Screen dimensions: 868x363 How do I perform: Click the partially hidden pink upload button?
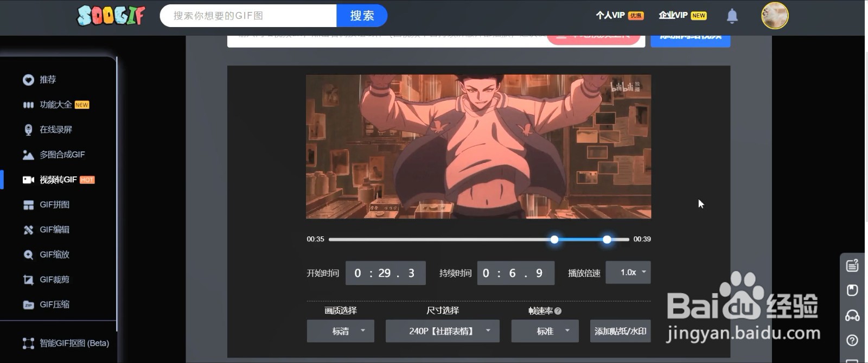(593, 40)
